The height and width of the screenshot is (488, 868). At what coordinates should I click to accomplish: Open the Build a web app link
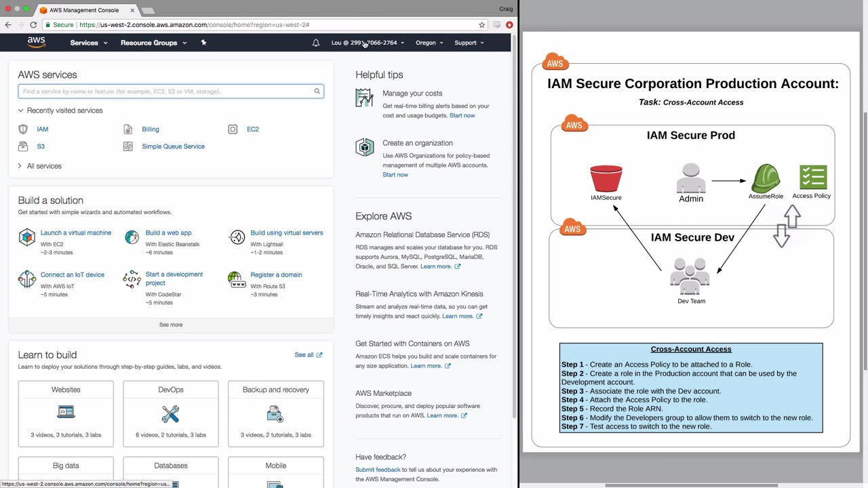pos(168,232)
